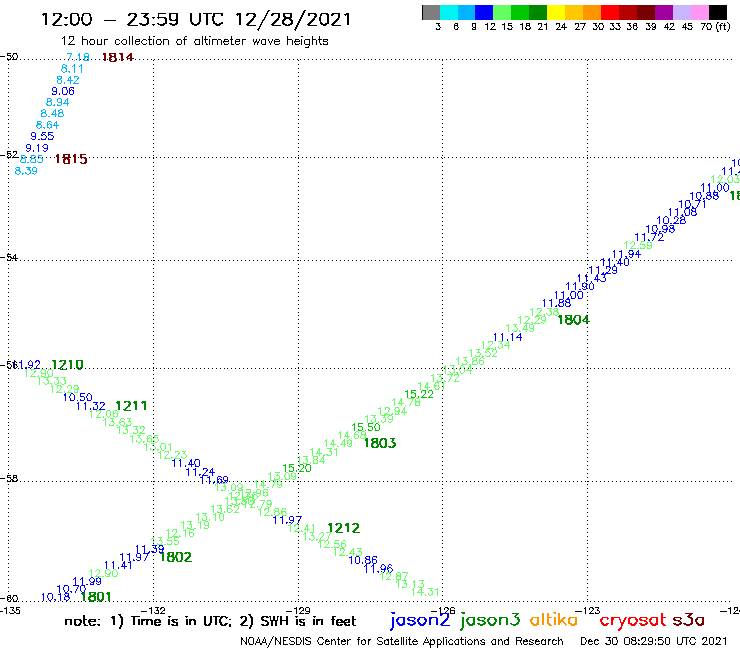Click the 1803 time marker

380,443
